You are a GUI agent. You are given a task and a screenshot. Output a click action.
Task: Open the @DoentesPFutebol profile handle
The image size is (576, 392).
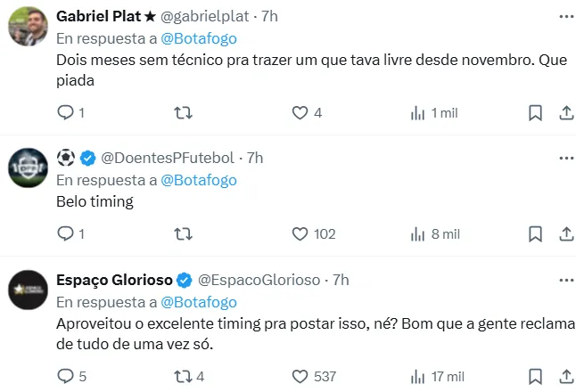click(x=170, y=158)
